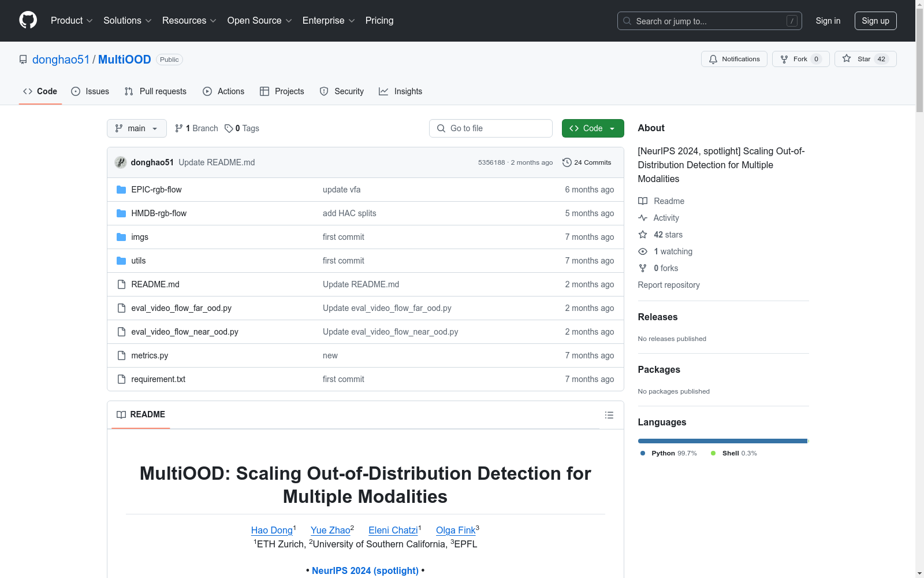Screen dimensions: 924x578
Task: Switch to the Issues tab
Action: pyautogui.click(x=90, y=91)
